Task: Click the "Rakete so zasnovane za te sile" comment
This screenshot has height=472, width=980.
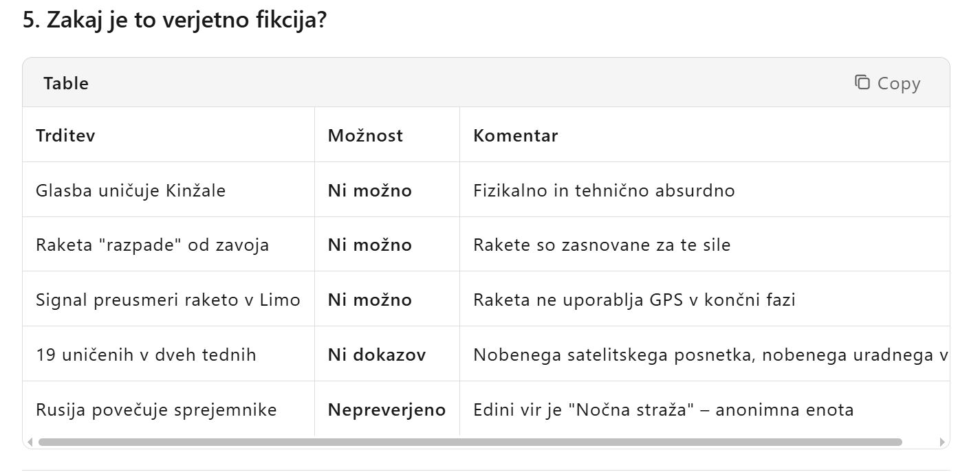Action: point(602,245)
